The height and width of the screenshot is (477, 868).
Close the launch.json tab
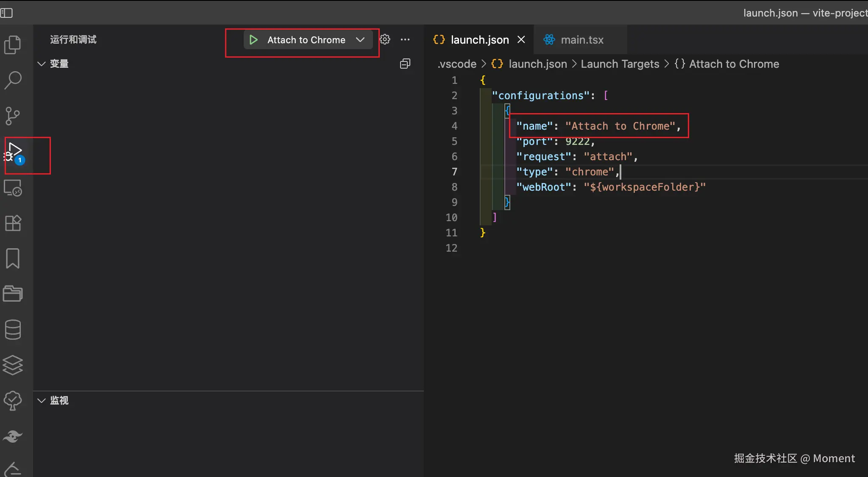tap(521, 39)
